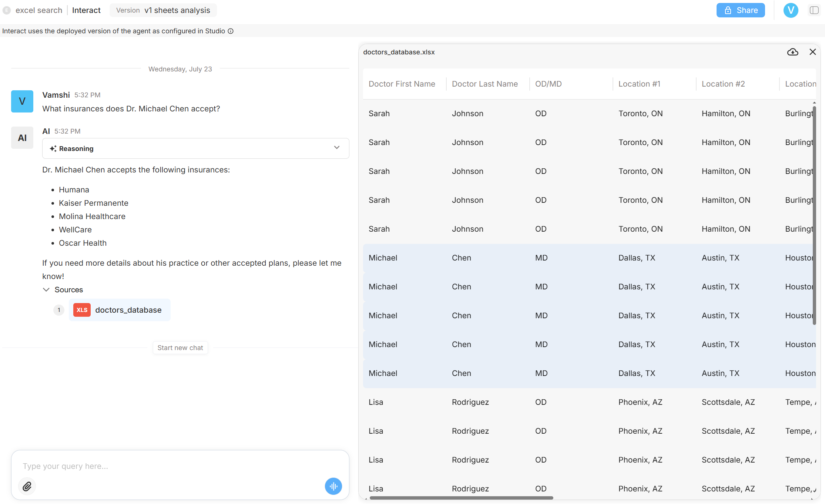Close the doctors_database.xlsx preview panel
This screenshot has width=825, height=504.
pos(812,52)
